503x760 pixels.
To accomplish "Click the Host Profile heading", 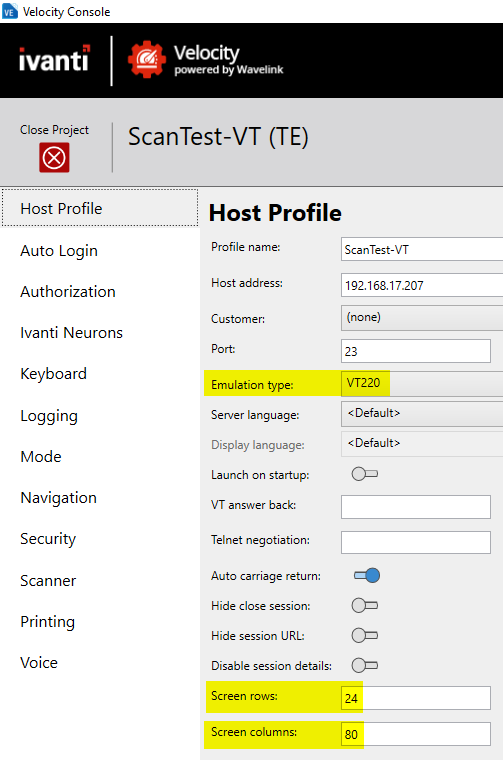I will [x=275, y=213].
